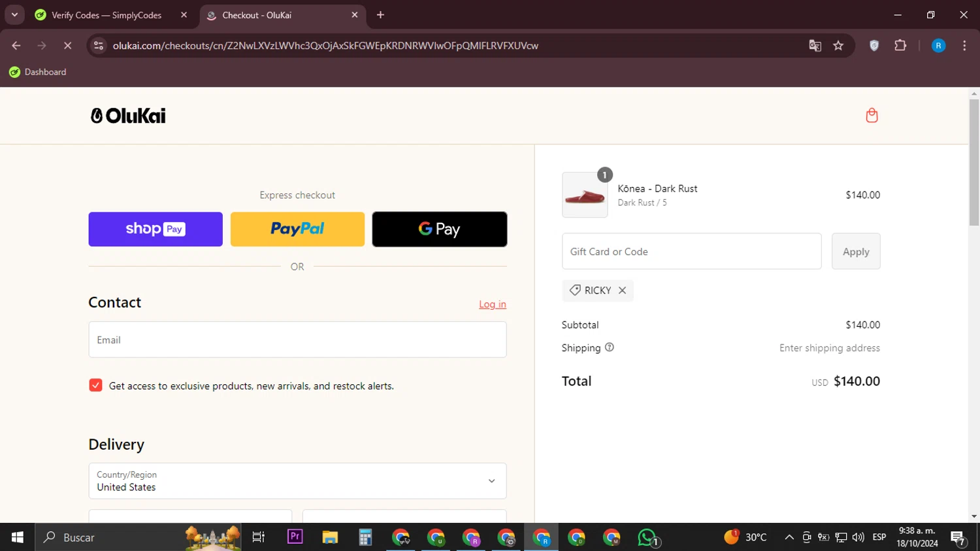Open the Dashboard bookmark
The height and width of the screenshot is (551, 980).
(x=38, y=72)
